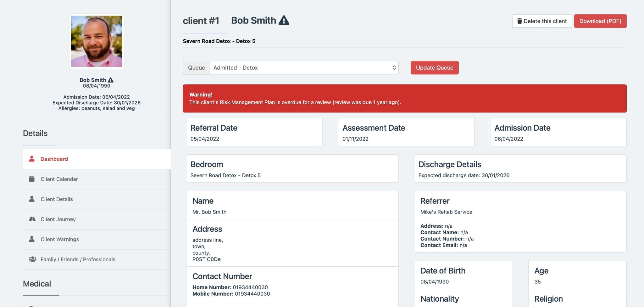The height and width of the screenshot is (307, 644).
Task: Click the Client Details user icon
Action: (32, 199)
